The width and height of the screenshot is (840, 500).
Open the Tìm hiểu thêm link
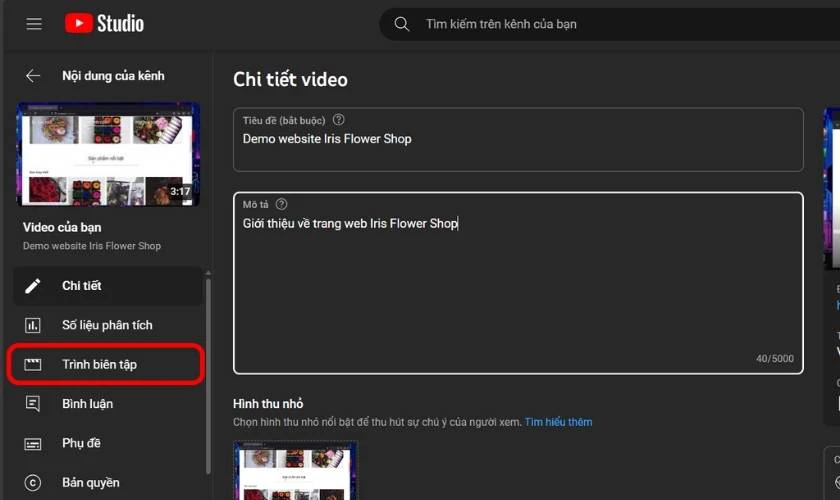click(x=558, y=422)
